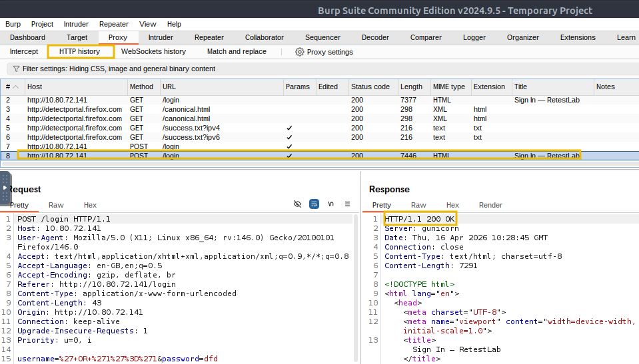The width and height of the screenshot is (639, 364).
Task: Sort by the Host column header
Action: (x=76, y=87)
